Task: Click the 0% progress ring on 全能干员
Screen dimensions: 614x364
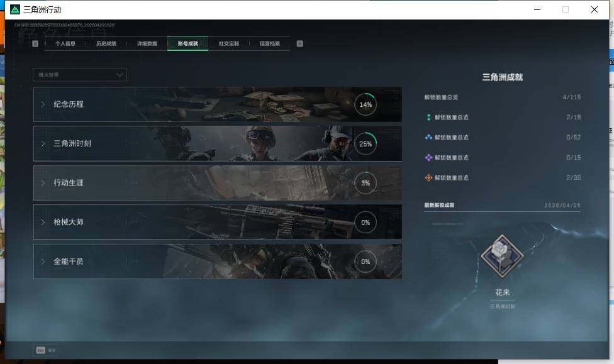Action: click(366, 262)
